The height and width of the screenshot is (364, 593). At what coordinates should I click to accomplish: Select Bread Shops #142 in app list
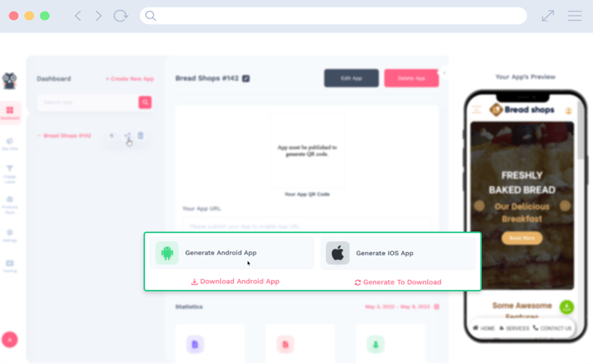[x=67, y=136]
